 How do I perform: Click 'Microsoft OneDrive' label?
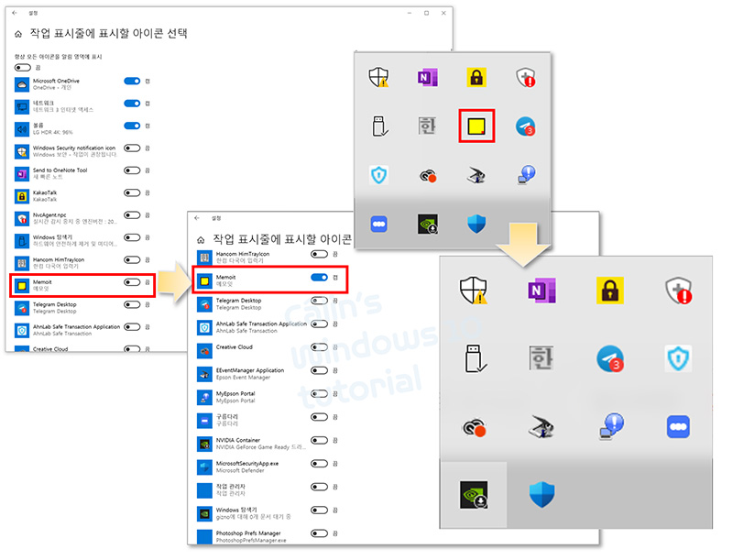pyautogui.click(x=56, y=81)
